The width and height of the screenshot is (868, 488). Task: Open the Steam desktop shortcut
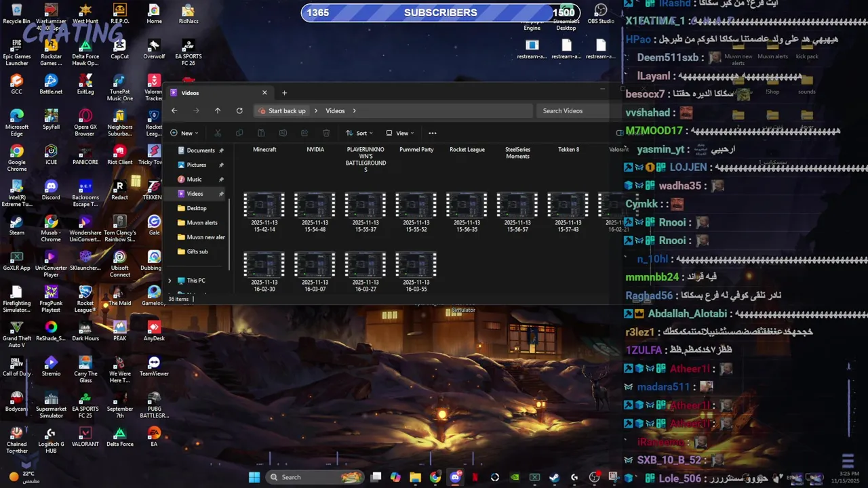click(17, 225)
